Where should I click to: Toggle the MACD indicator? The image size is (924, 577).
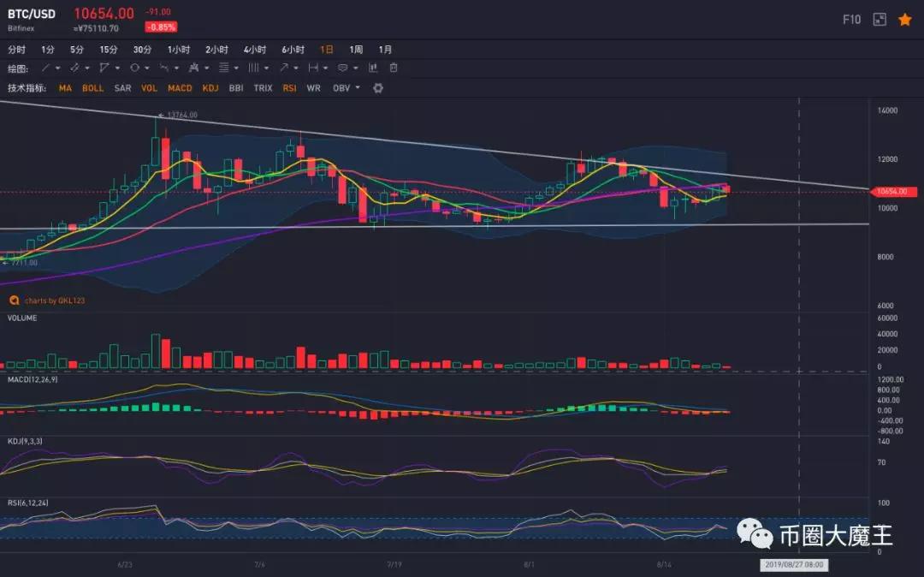[x=180, y=88]
